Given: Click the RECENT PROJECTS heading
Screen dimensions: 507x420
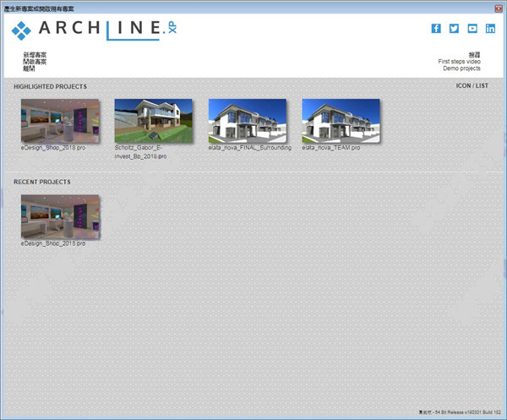Looking at the screenshot, I should pyautogui.click(x=42, y=182).
